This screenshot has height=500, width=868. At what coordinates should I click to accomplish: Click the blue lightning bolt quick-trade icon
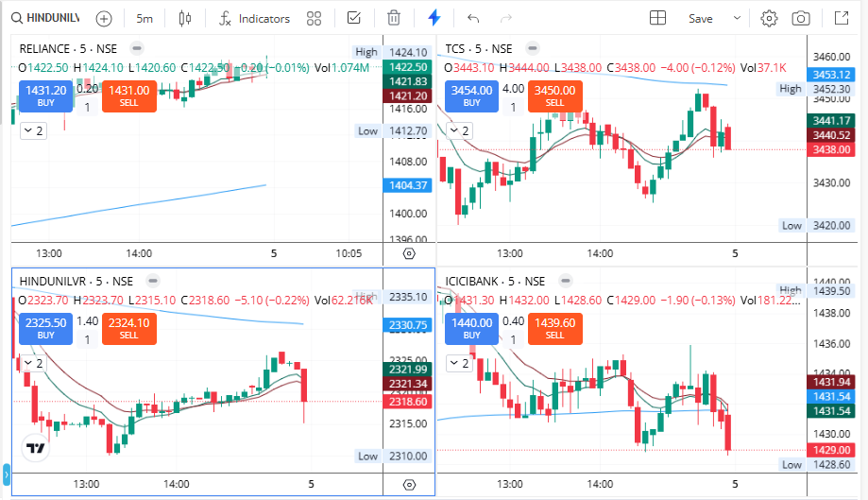point(434,18)
